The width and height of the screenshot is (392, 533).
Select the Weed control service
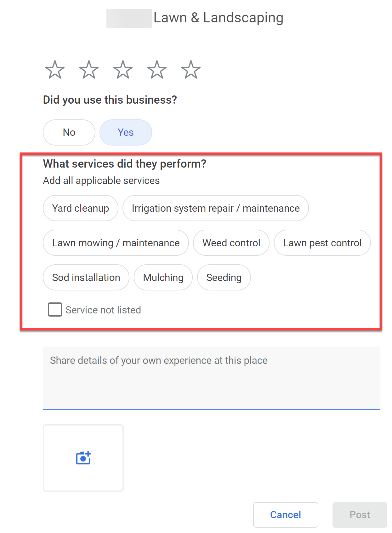[x=231, y=243]
